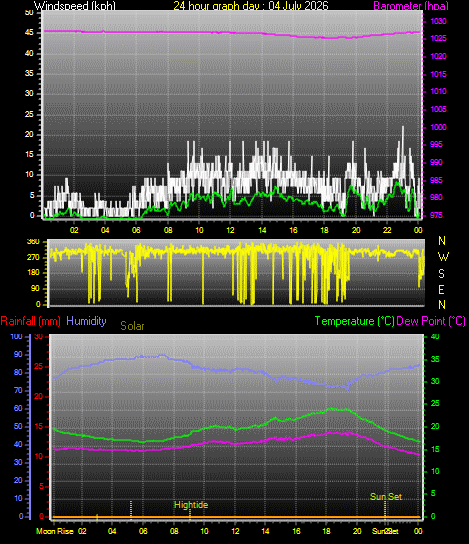Click the "S" compass letter beside the direction graph

point(441,274)
